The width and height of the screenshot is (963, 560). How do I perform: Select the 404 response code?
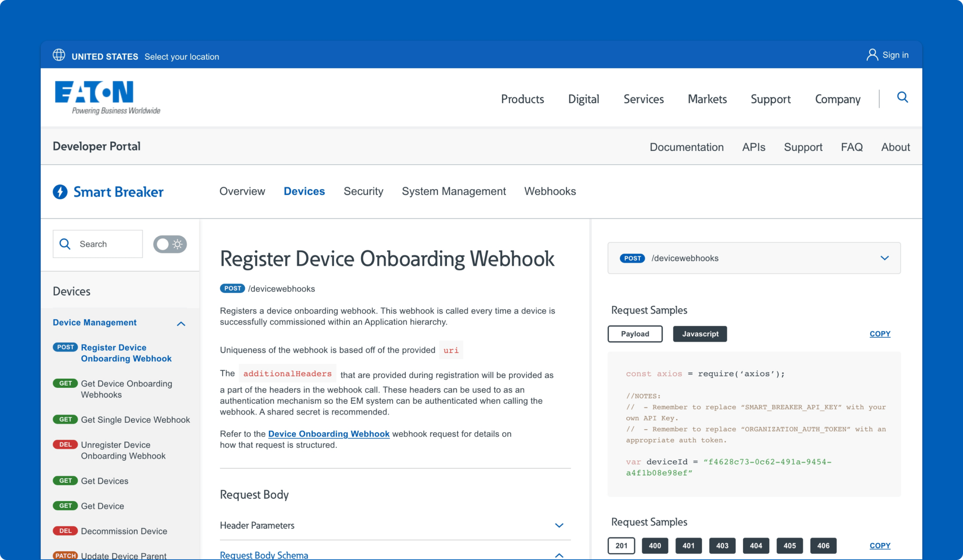(755, 545)
